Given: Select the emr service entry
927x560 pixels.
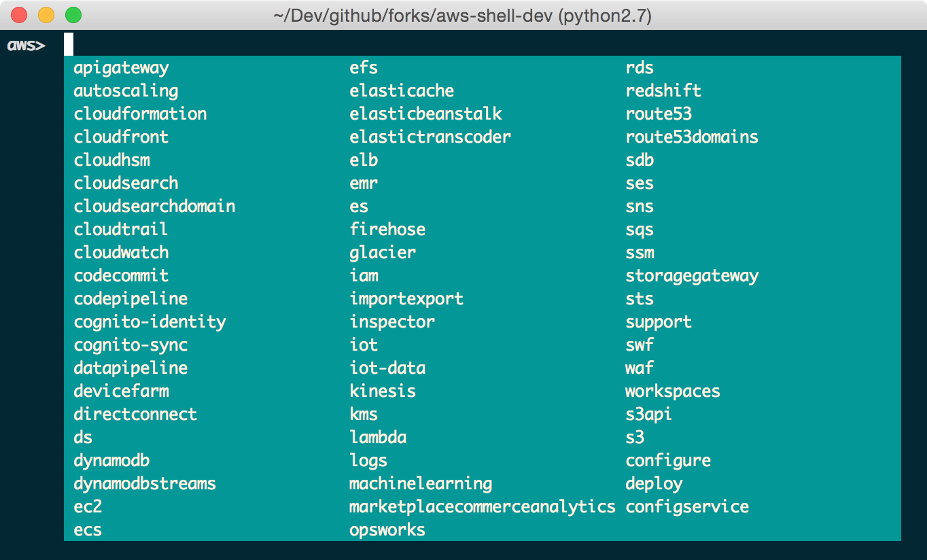Looking at the screenshot, I should pyautogui.click(x=364, y=183).
